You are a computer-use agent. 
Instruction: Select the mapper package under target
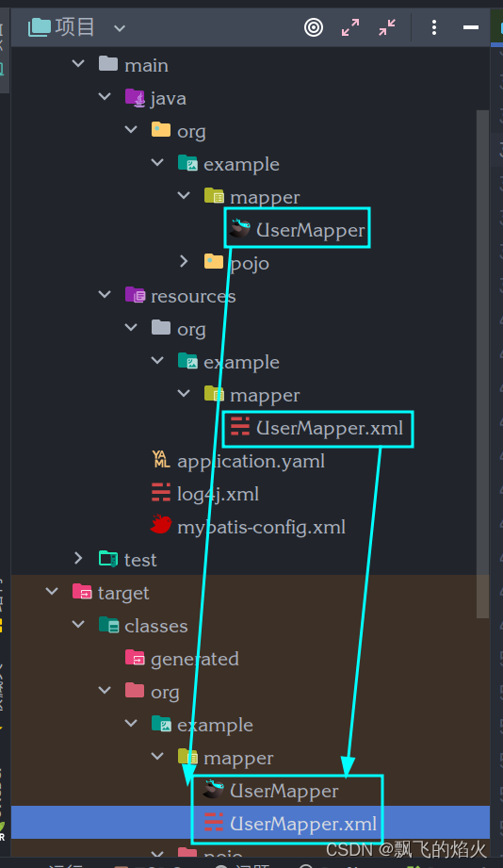coord(238,758)
